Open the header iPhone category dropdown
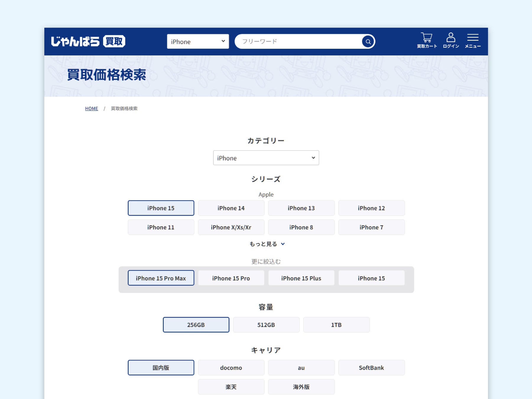The width and height of the screenshot is (532, 399). (198, 41)
